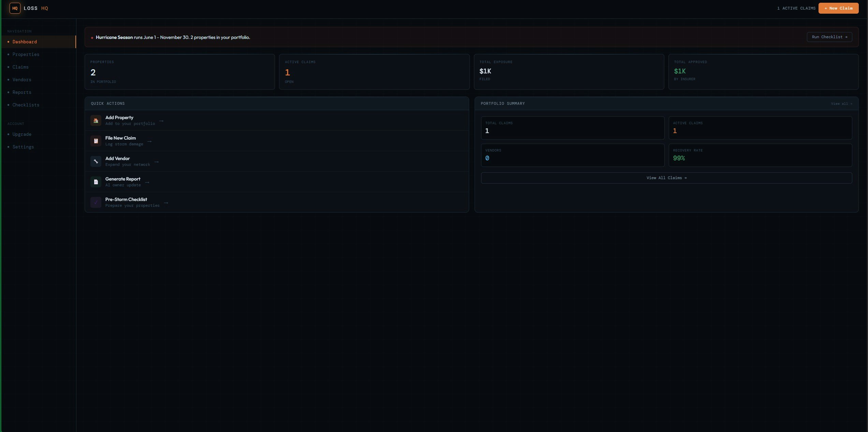The image size is (868, 432).
Task: Click the View All Claims button
Action: [x=666, y=178]
